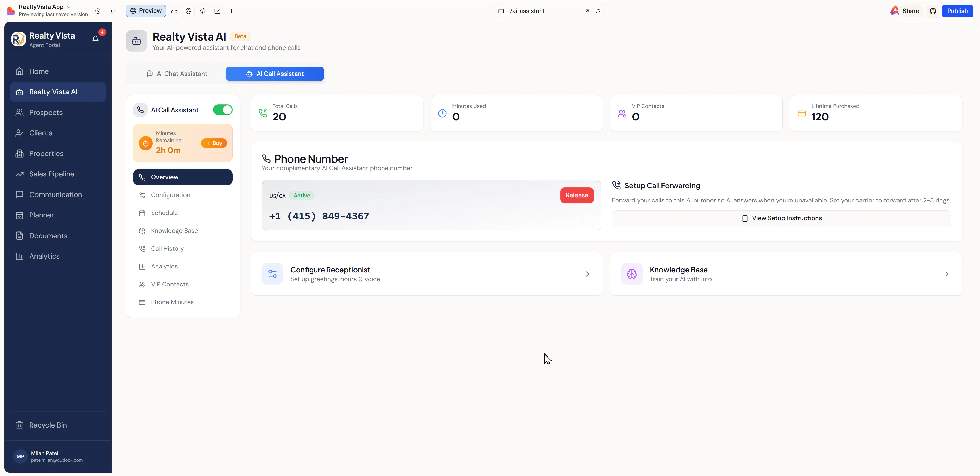The width and height of the screenshot is (980, 476).
Task: Select Overview in call assistant menu
Action: pyautogui.click(x=183, y=177)
